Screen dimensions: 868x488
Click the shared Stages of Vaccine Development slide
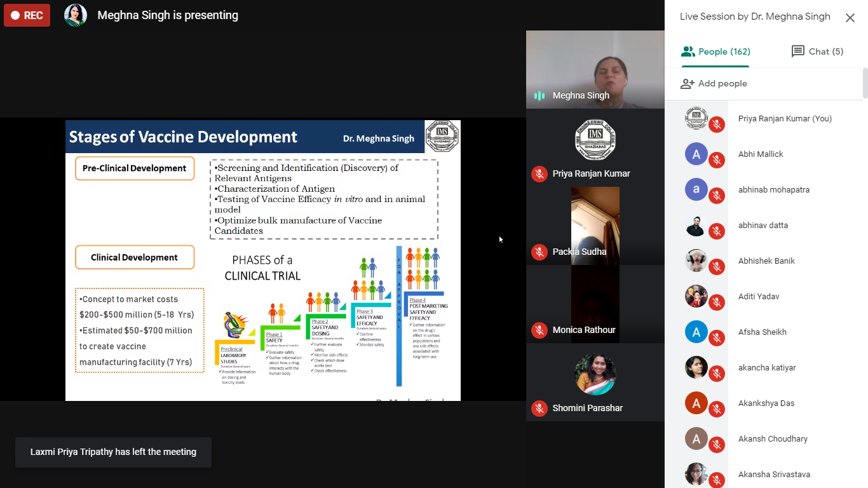263,261
